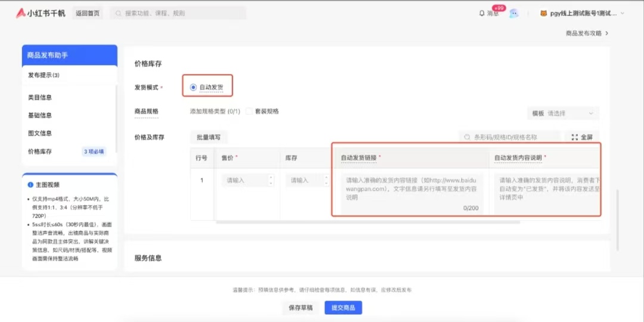Screen dimensions: 644x322
Task: Click the +99 message badge
Action: 499,8
